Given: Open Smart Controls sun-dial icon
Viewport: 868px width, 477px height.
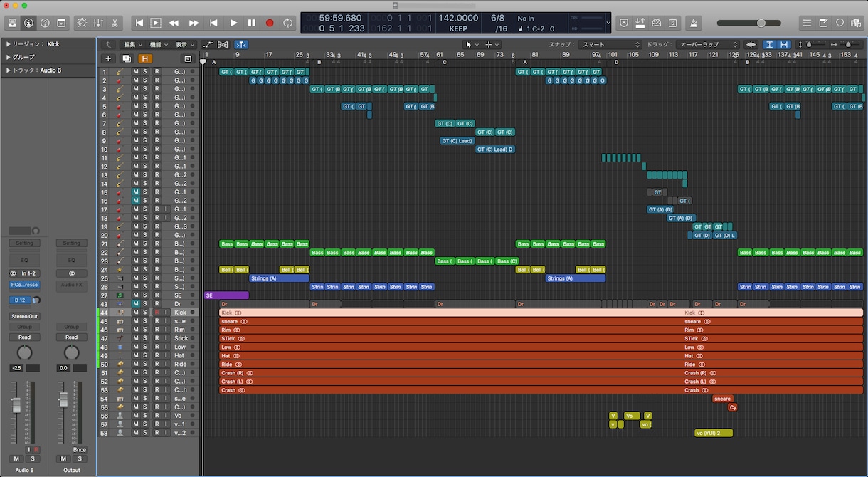Looking at the screenshot, I should click(x=83, y=23).
